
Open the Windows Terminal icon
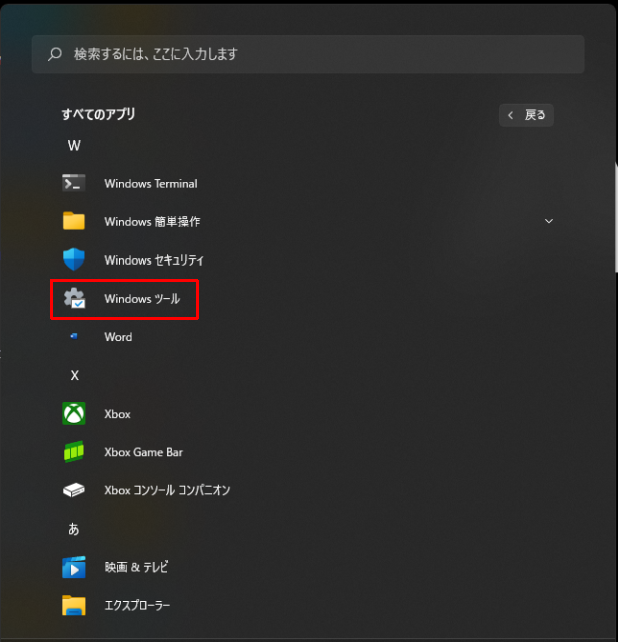pyautogui.click(x=74, y=183)
